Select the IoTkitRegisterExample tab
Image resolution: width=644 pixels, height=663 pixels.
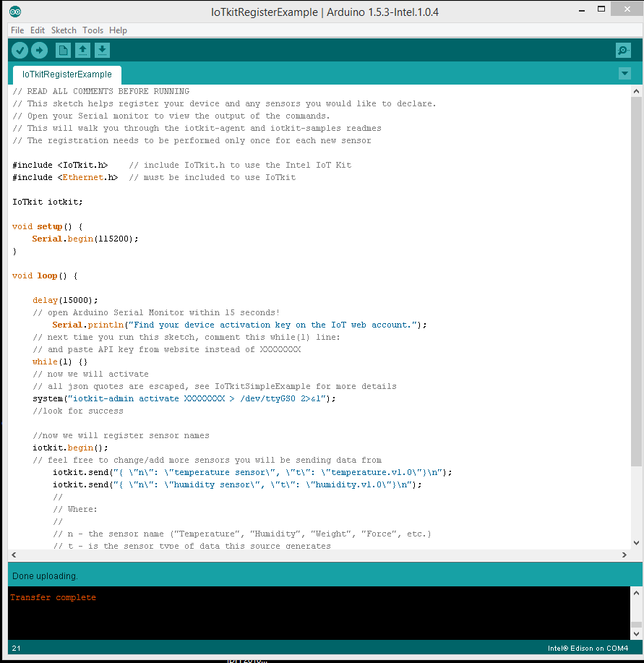(x=67, y=74)
